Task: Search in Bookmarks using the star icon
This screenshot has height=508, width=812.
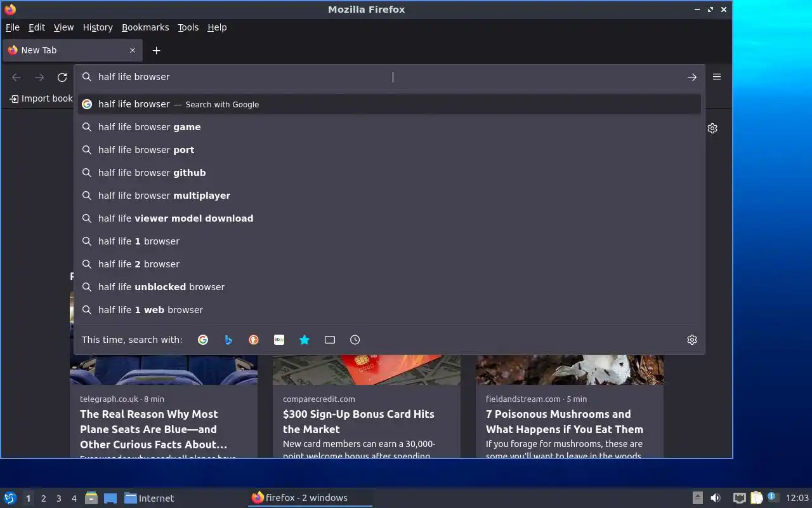Action: (304, 340)
